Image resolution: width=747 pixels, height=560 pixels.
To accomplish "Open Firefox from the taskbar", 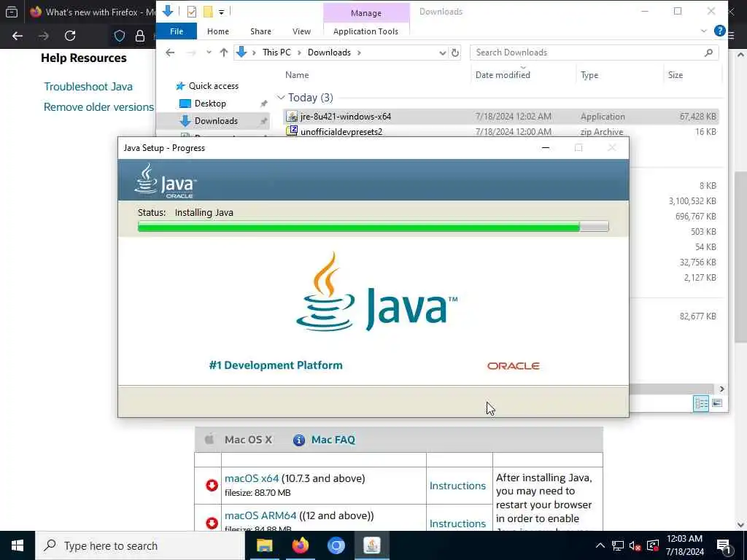I will [x=300, y=545].
